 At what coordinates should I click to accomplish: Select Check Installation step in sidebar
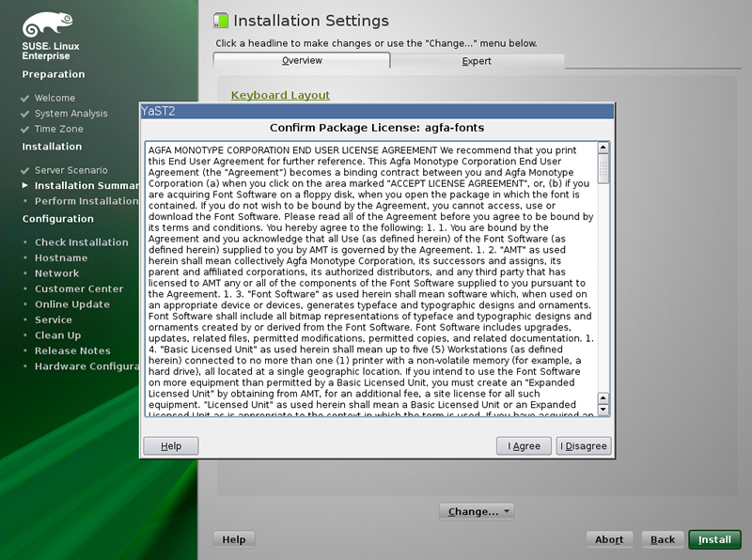click(82, 242)
